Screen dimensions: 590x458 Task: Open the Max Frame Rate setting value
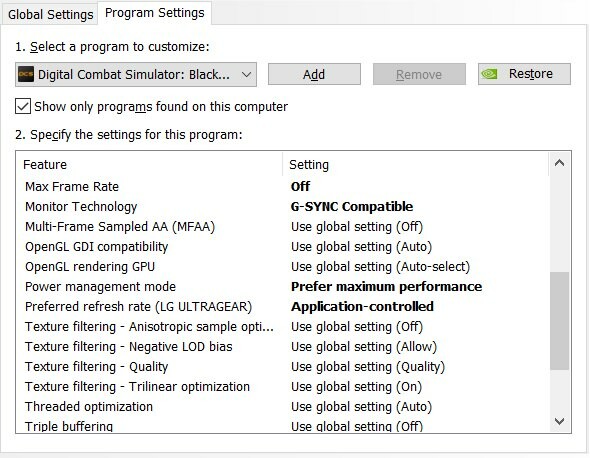pyautogui.click(x=300, y=186)
